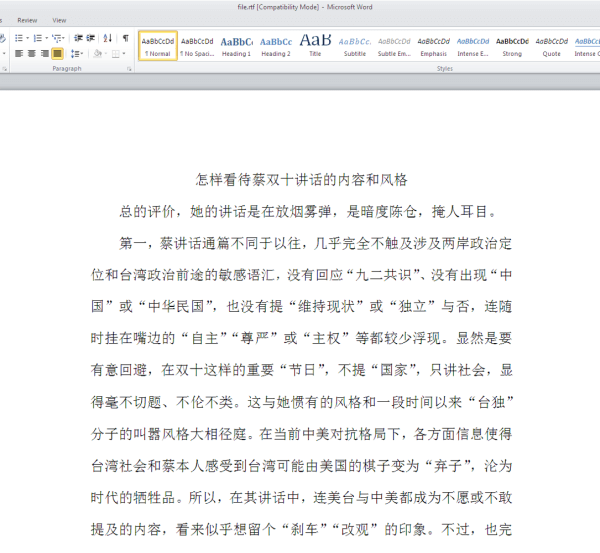Increase paragraph indent
This screenshot has height=553, width=600.
(91, 38)
